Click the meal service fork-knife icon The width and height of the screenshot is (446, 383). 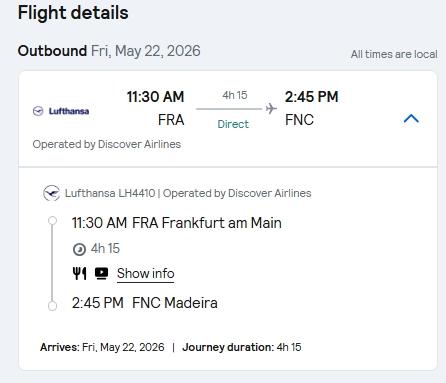79,273
